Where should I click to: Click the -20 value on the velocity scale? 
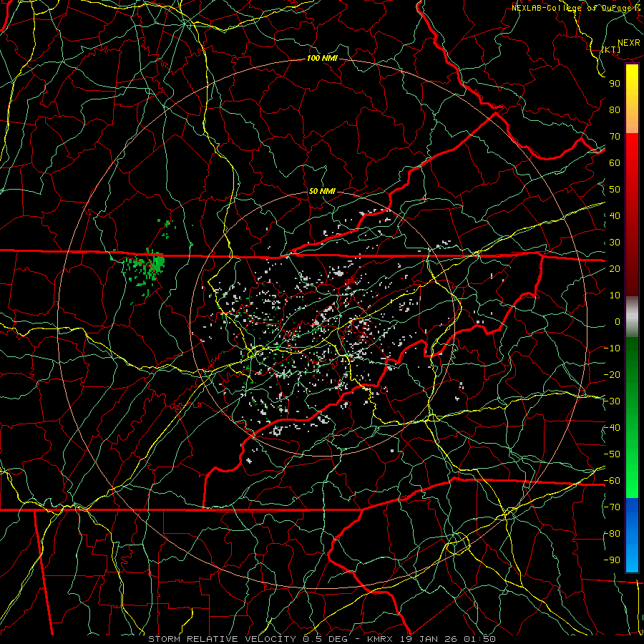[612, 375]
